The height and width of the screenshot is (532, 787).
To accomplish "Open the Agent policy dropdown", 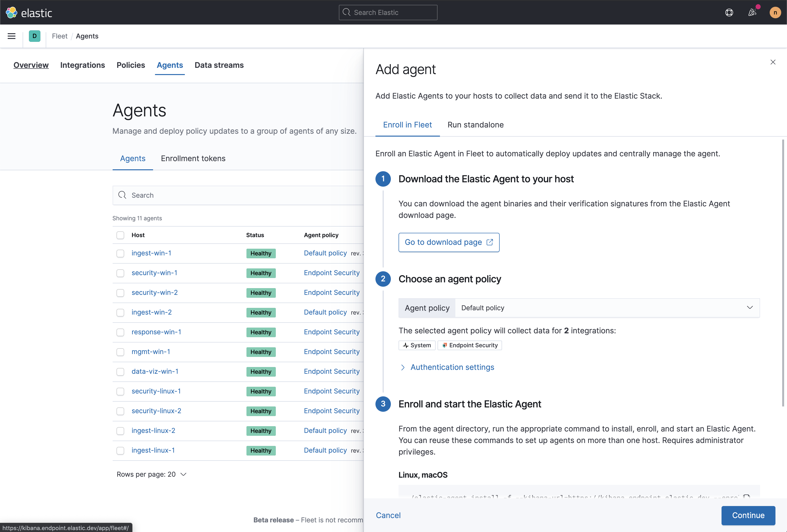I will [606, 308].
